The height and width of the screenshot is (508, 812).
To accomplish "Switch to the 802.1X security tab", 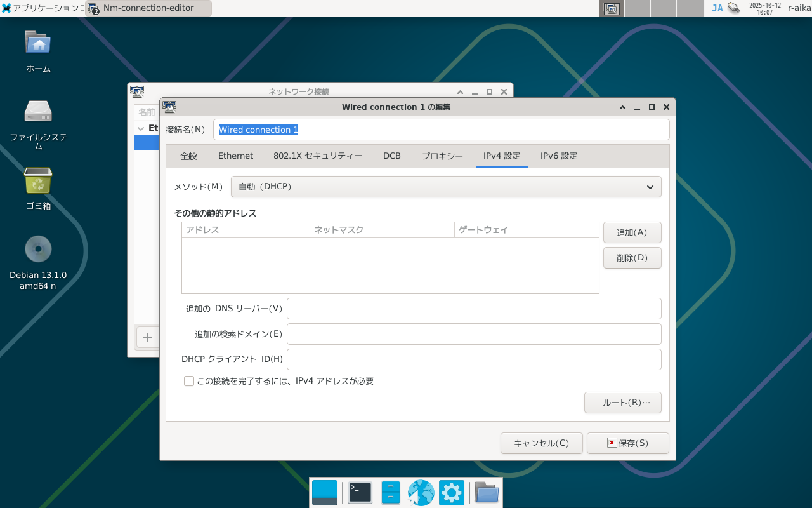I will [x=318, y=156].
